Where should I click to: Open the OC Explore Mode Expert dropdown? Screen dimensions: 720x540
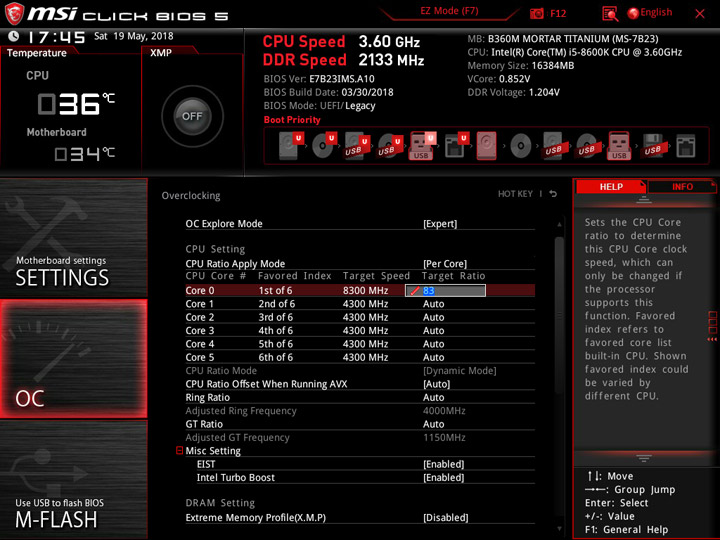tap(440, 224)
